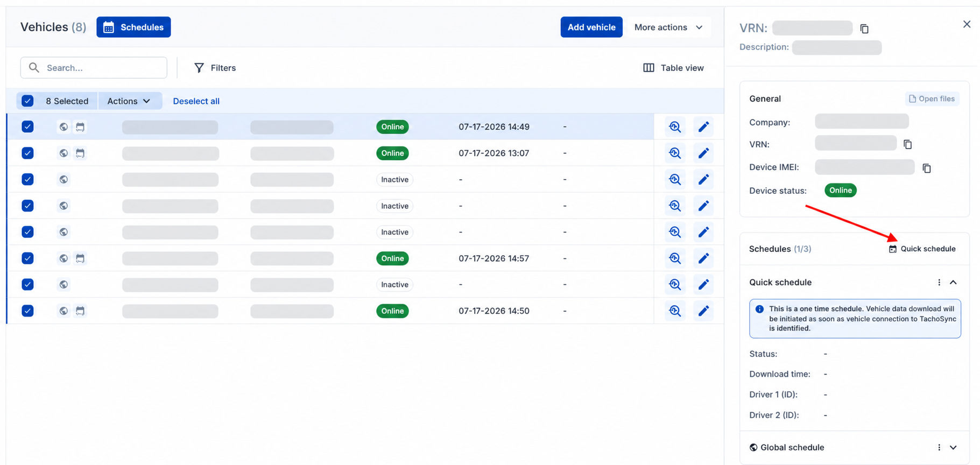Click the schedule calendar icon in 14:57 row

[x=80, y=258]
